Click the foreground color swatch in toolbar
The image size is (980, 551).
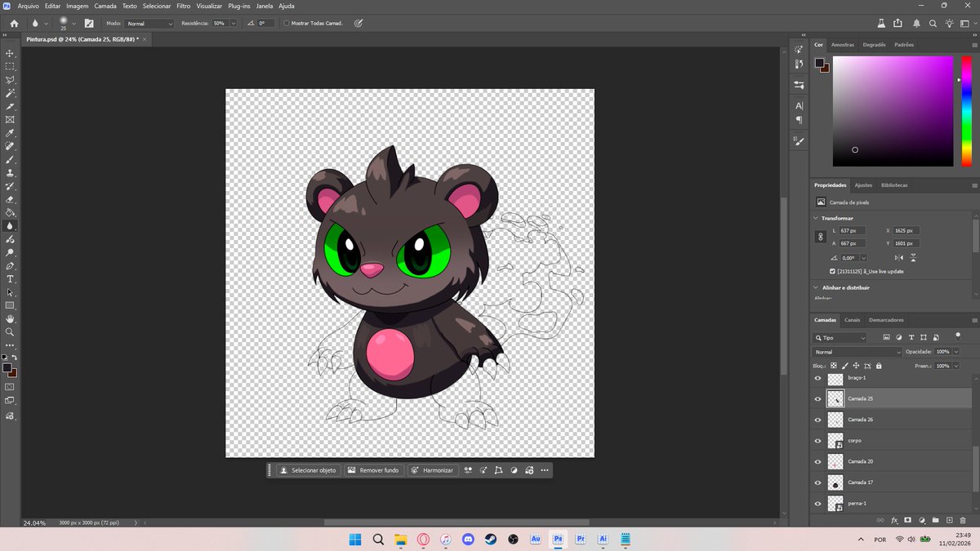pyautogui.click(x=7, y=368)
